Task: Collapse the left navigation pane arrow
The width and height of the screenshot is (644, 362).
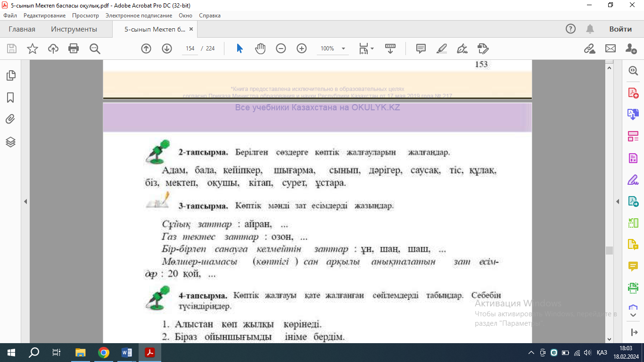Action: point(25,202)
